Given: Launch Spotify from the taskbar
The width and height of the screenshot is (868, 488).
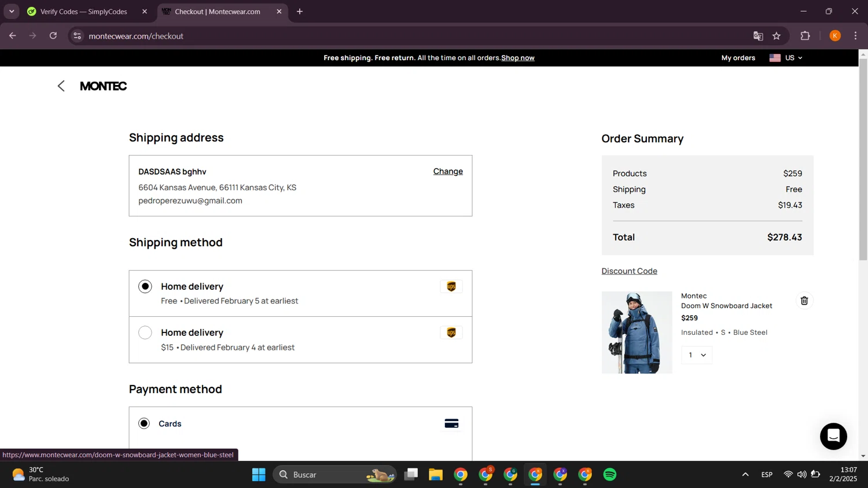Looking at the screenshot, I should point(610,475).
